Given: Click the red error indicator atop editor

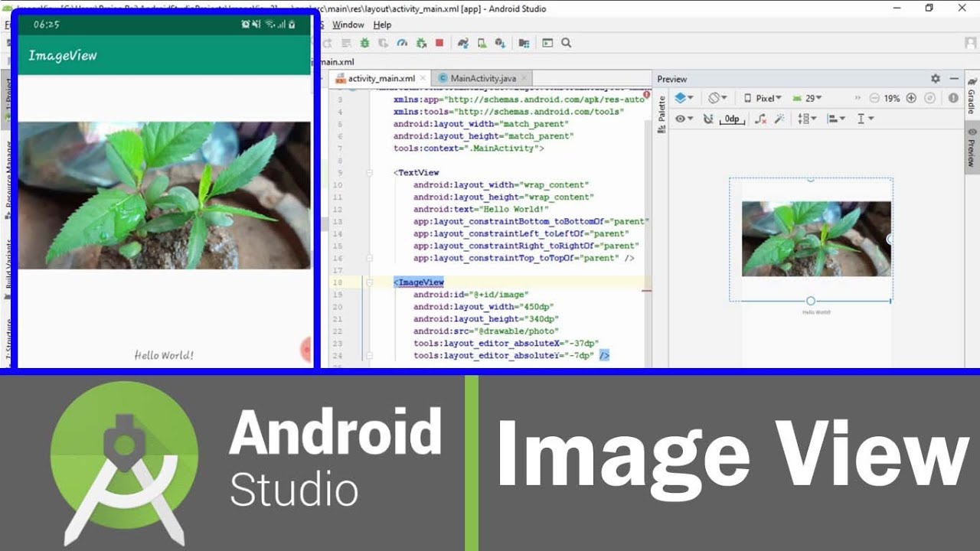Looking at the screenshot, I should [x=648, y=95].
